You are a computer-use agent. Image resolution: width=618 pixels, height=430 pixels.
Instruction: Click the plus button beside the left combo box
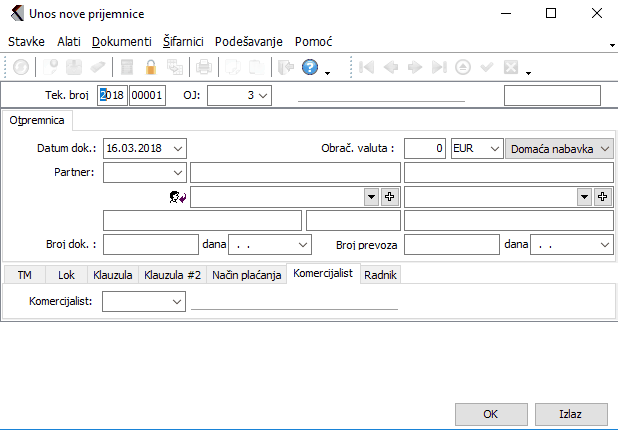coord(390,197)
